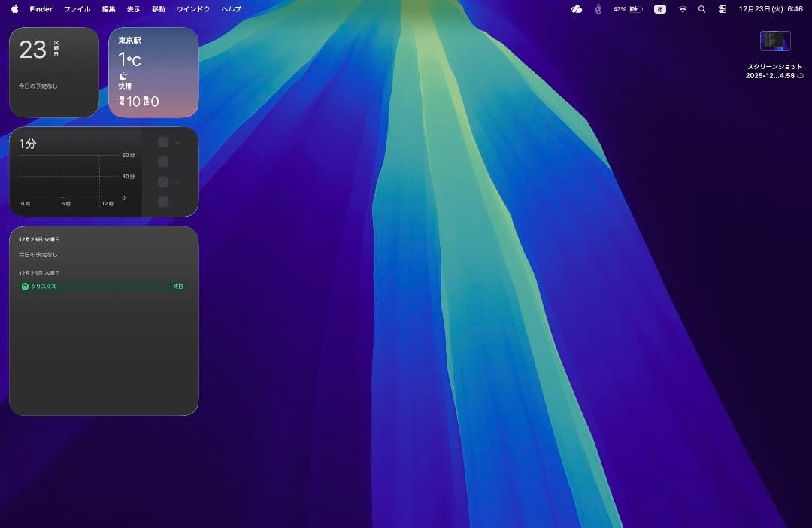Open Spotlight search magnifier
Viewport: 812px width, 528px height.
[702, 9]
